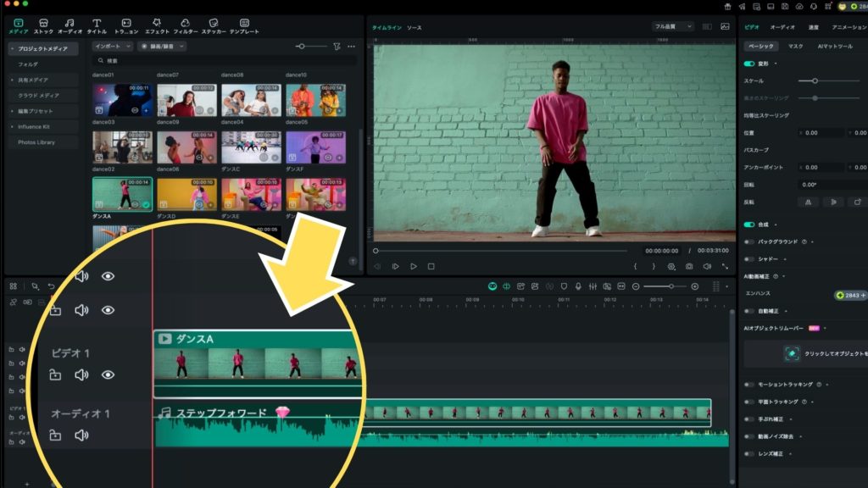This screenshot has width=868, height=488.
Task: Open the ストック (Stock) media tab icon
Action: (43, 23)
